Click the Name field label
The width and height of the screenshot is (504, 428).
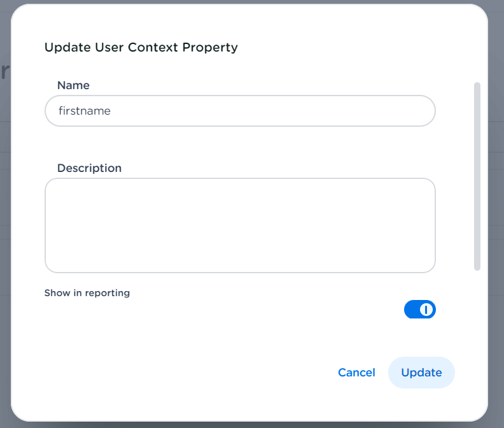(x=73, y=85)
